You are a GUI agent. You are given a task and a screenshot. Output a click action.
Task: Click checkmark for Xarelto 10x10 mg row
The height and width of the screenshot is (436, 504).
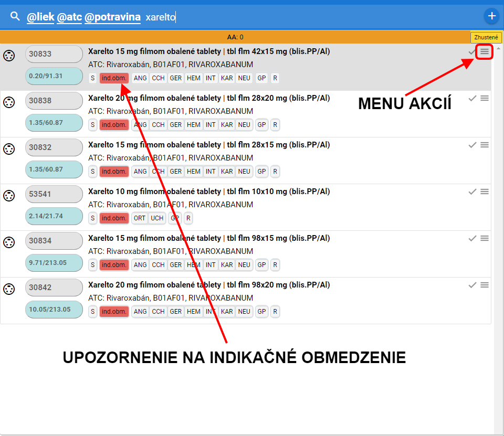tap(472, 192)
